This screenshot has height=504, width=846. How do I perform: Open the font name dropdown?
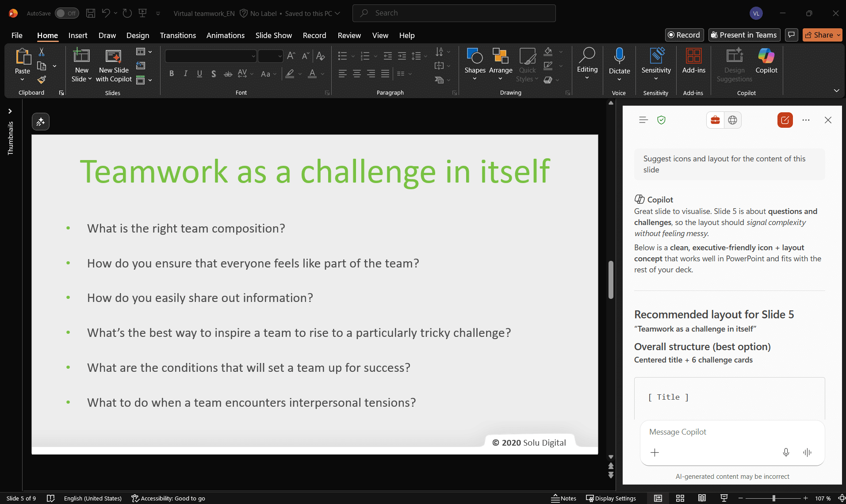point(253,56)
